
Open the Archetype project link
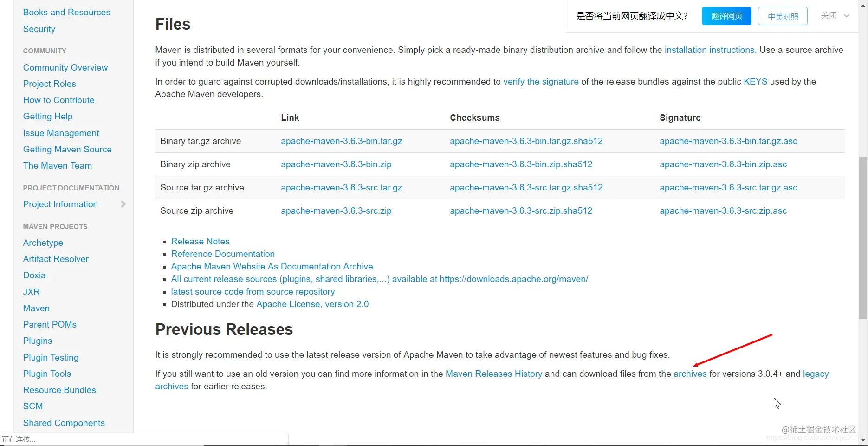(43, 243)
